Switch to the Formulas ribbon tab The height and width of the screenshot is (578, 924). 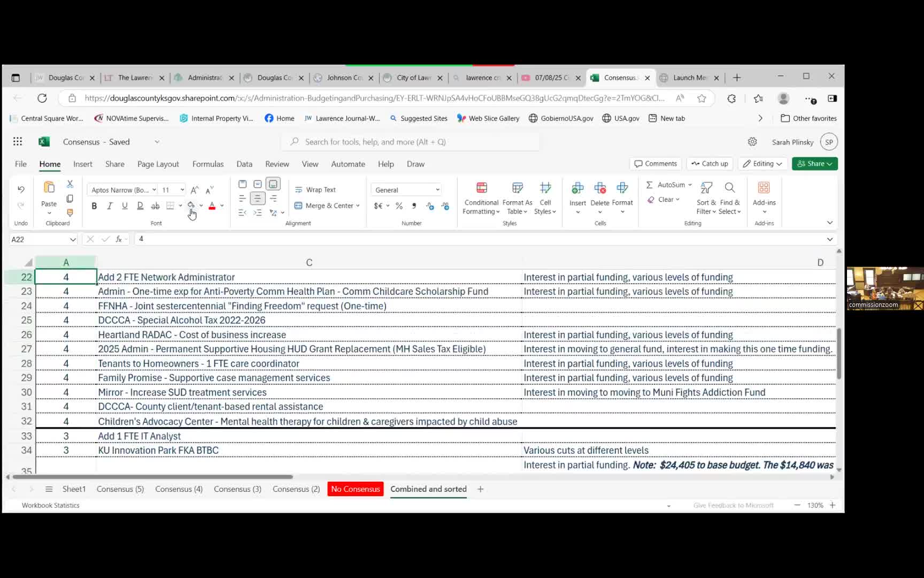(207, 164)
